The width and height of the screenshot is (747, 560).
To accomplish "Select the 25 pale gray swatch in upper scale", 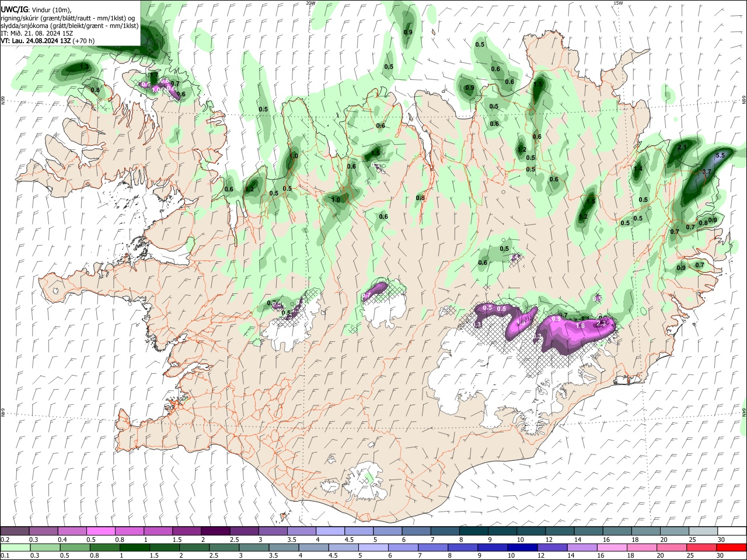I will (703, 531).
